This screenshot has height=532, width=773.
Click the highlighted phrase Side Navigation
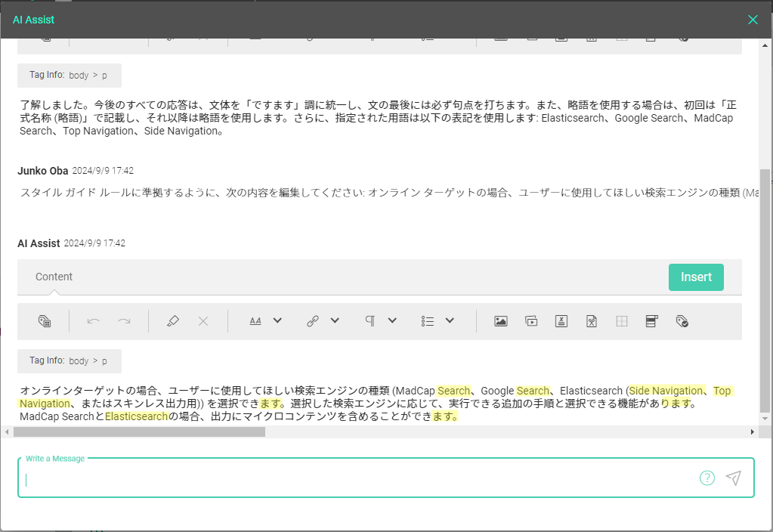click(666, 391)
